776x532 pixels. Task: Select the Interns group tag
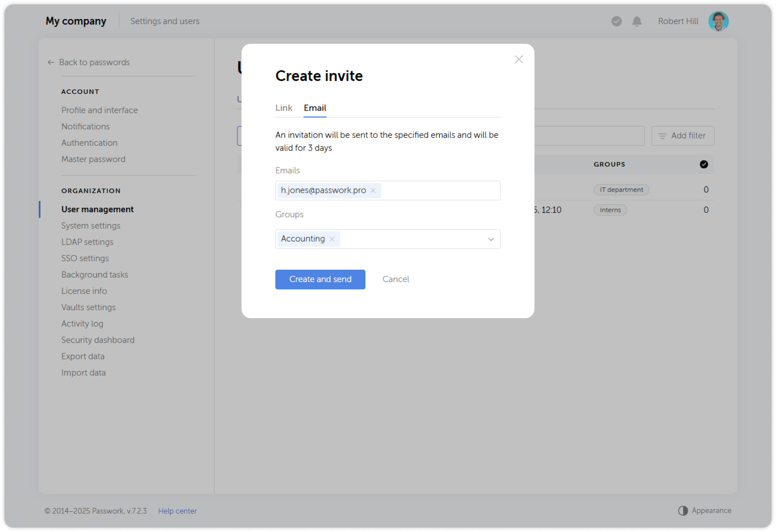pyautogui.click(x=610, y=210)
